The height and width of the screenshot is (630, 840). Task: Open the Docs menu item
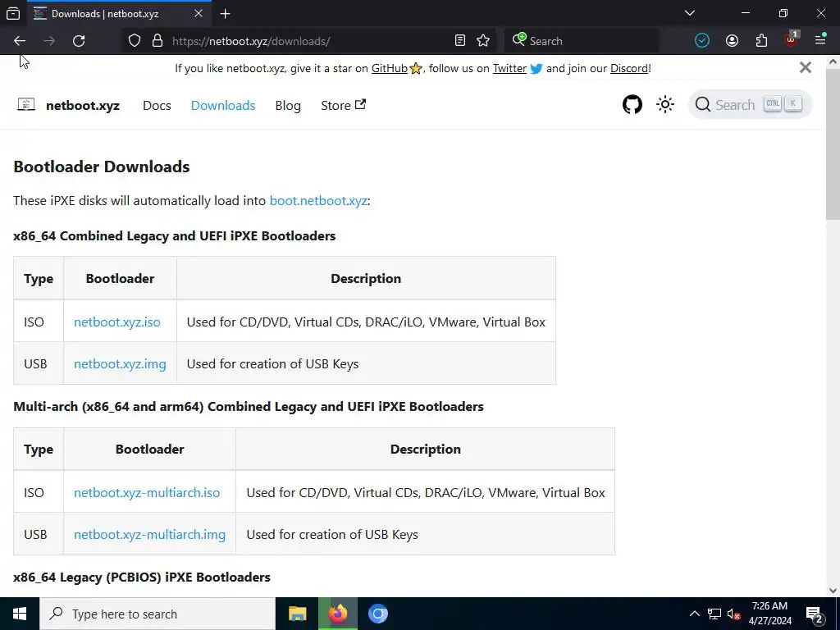157,106
